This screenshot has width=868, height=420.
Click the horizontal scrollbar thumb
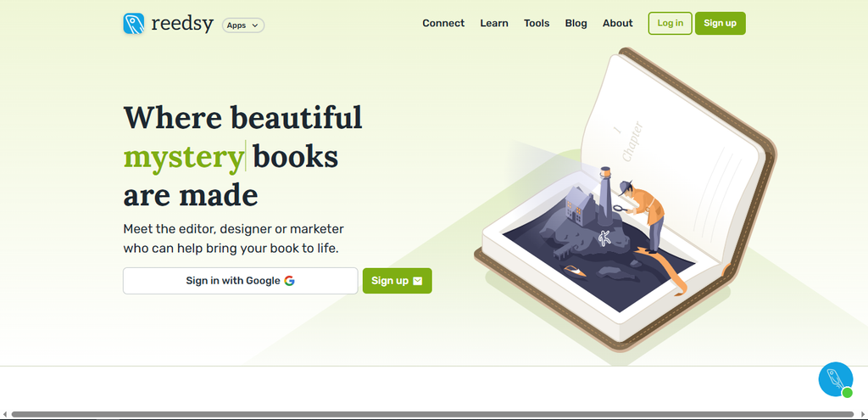pos(432,414)
